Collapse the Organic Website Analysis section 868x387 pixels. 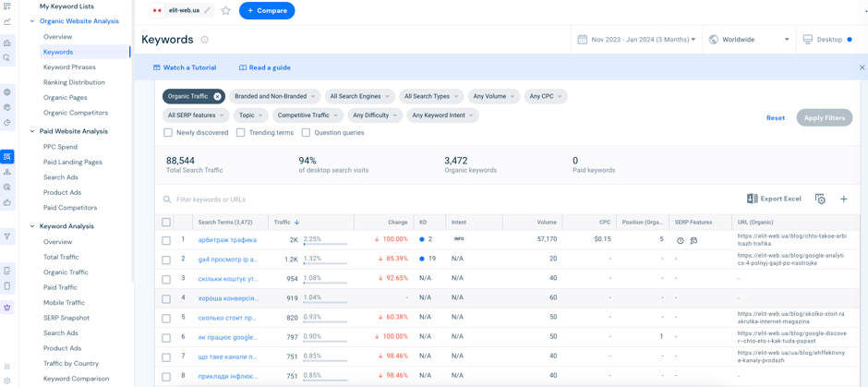pos(32,21)
